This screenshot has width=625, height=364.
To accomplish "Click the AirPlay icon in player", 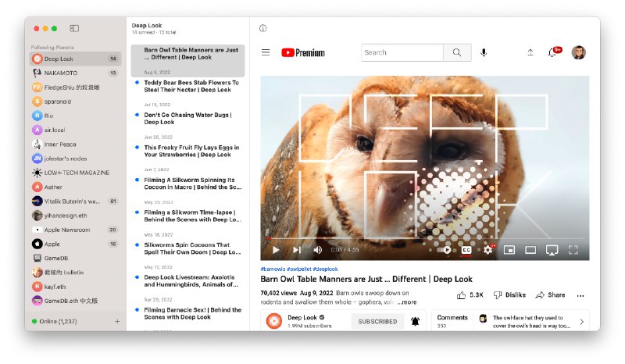I will pos(552,250).
